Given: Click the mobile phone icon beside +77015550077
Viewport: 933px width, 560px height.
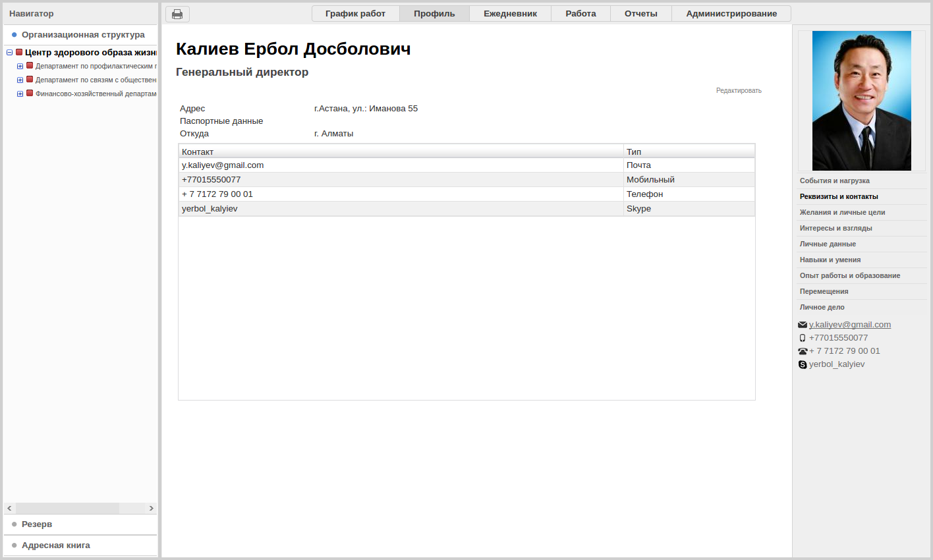Looking at the screenshot, I should pyautogui.click(x=803, y=338).
